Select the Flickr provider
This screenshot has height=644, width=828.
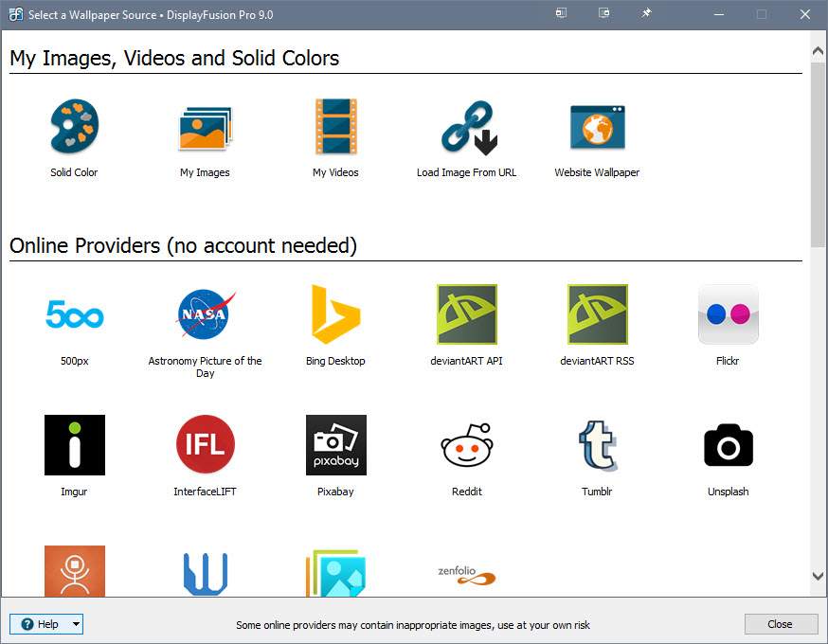(x=728, y=314)
